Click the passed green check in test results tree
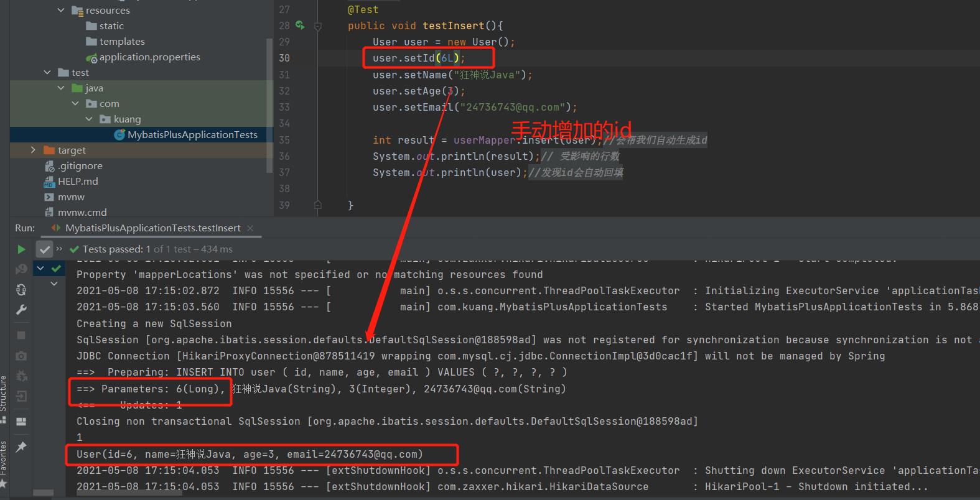 56,269
